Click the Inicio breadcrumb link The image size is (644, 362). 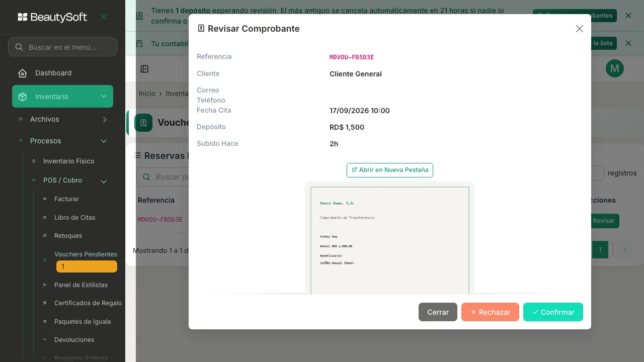tap(147, 94)
